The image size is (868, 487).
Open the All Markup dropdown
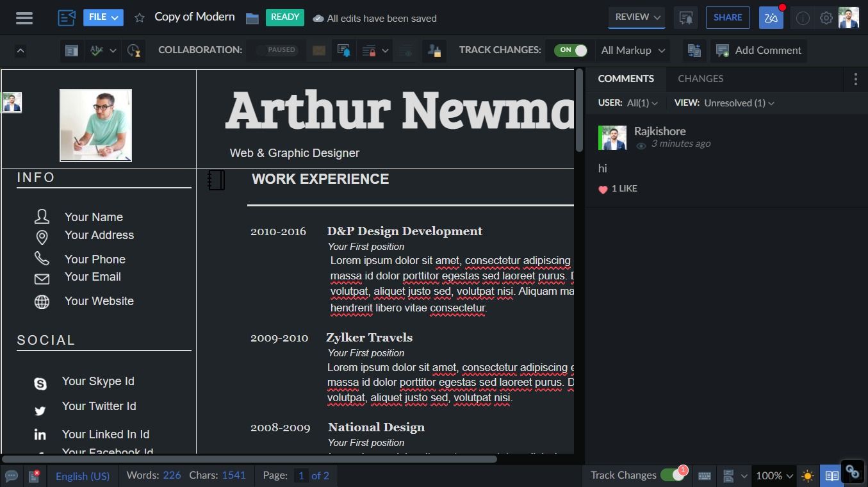pyautogui.click(x=633, y=50)
